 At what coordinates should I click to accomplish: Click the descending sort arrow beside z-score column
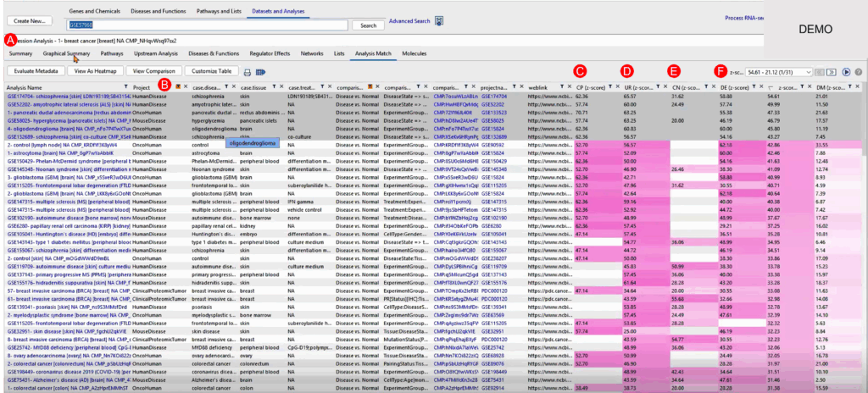(x=770, y=87)
